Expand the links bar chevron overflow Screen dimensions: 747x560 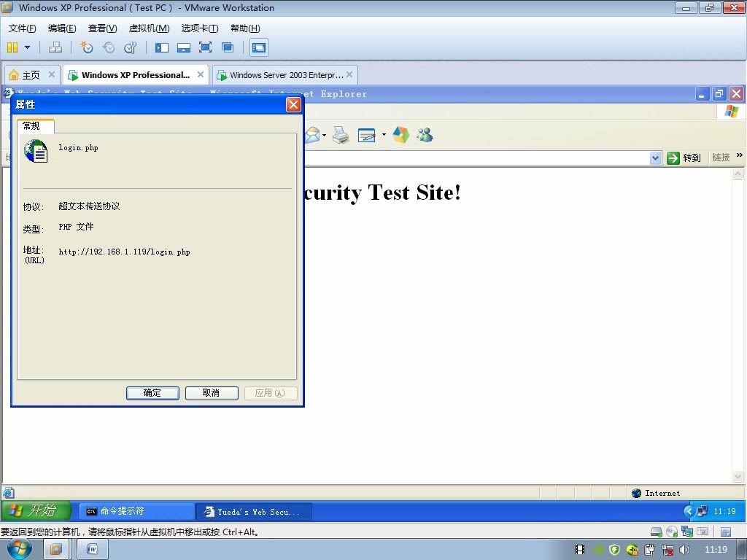[740, 155]
